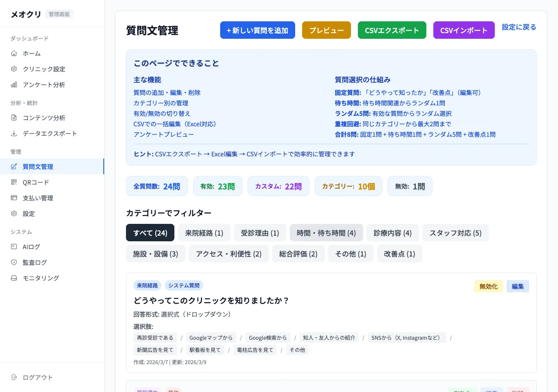Open ホーム in the sidebar
The width and height of the screenshot is (558, 392).
52,53
